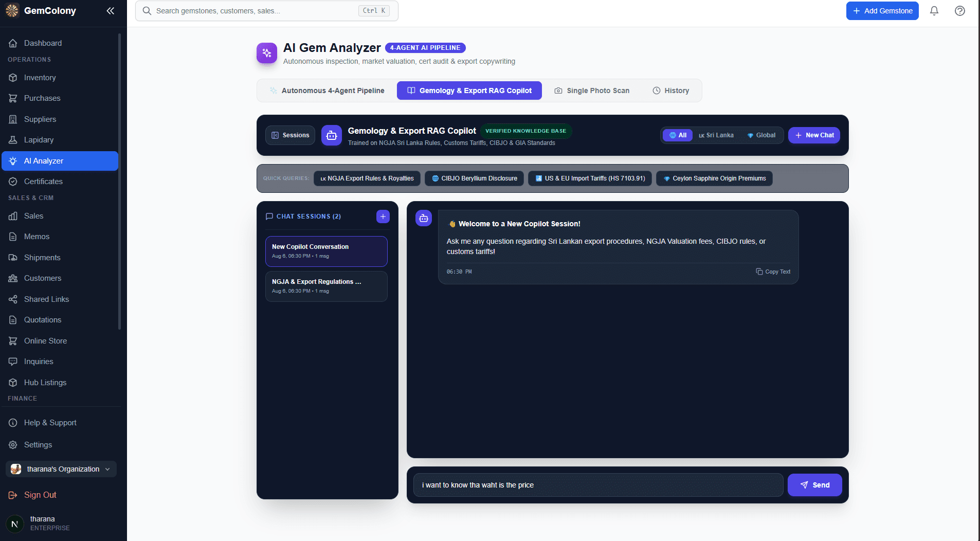980x541 pixels.
Task: Click the Hub Listings cube icon
Action: tap(13, 383)
